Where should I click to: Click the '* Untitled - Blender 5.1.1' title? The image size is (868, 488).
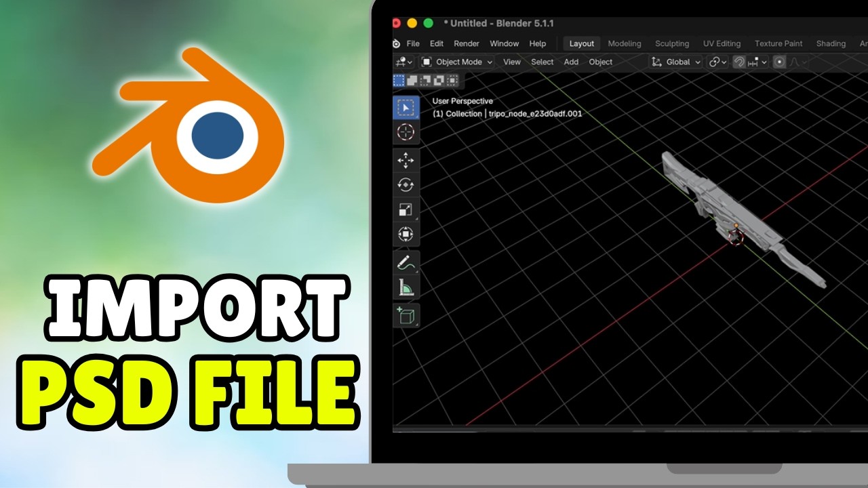click(x=498, y=23)
